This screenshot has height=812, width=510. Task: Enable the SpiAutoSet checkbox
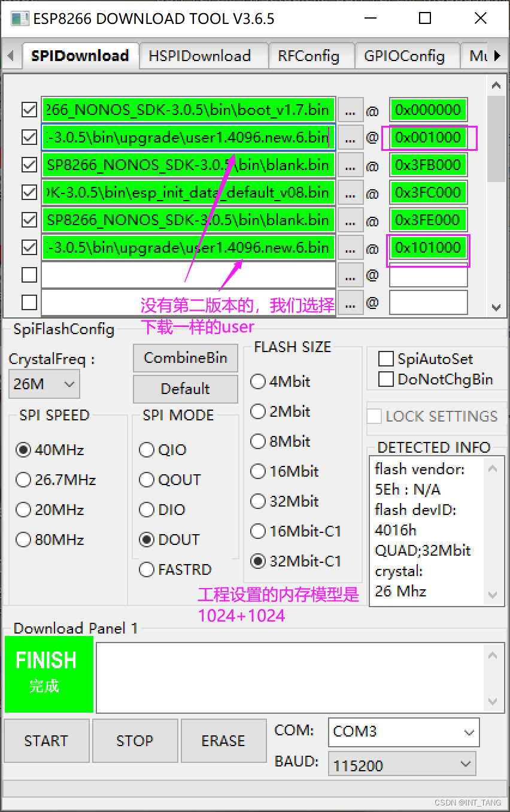coord(385,359)
